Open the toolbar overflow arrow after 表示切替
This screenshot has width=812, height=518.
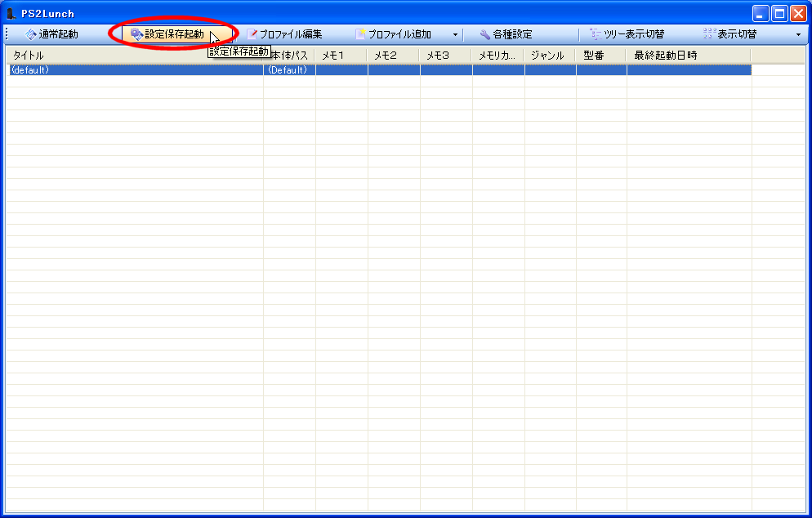tap(799, 34)
